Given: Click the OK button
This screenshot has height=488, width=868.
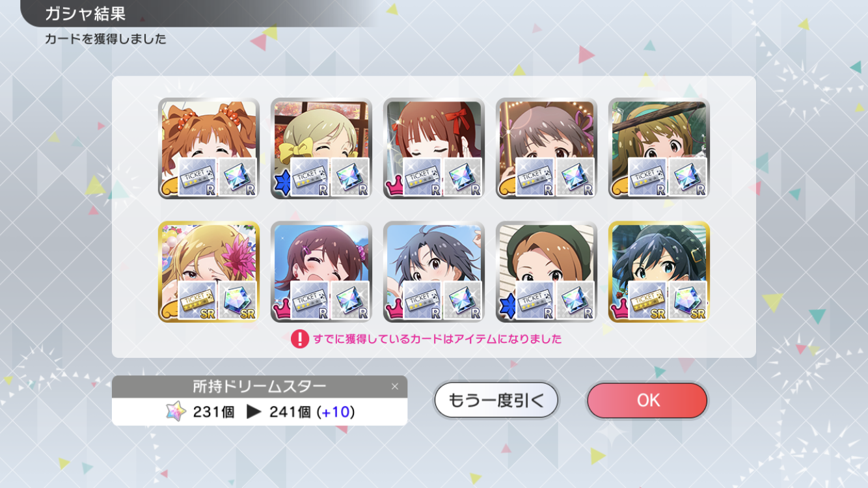Looking at the screenshot, I should point(647,400).
